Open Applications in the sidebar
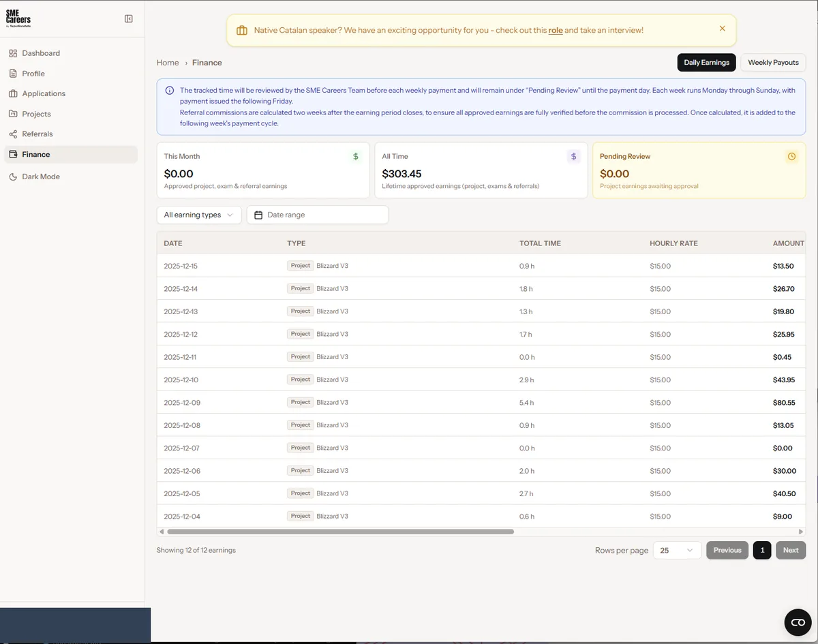The height and width of the screenshot is (644, 818). click(71, 93)
